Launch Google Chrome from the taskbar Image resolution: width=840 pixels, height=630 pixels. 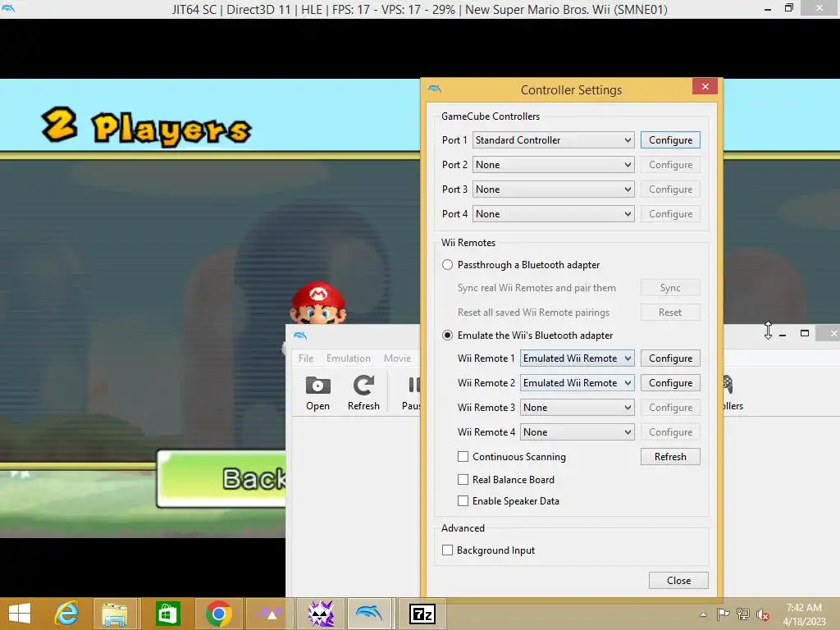pyautogui.click(x=218, y=614)
